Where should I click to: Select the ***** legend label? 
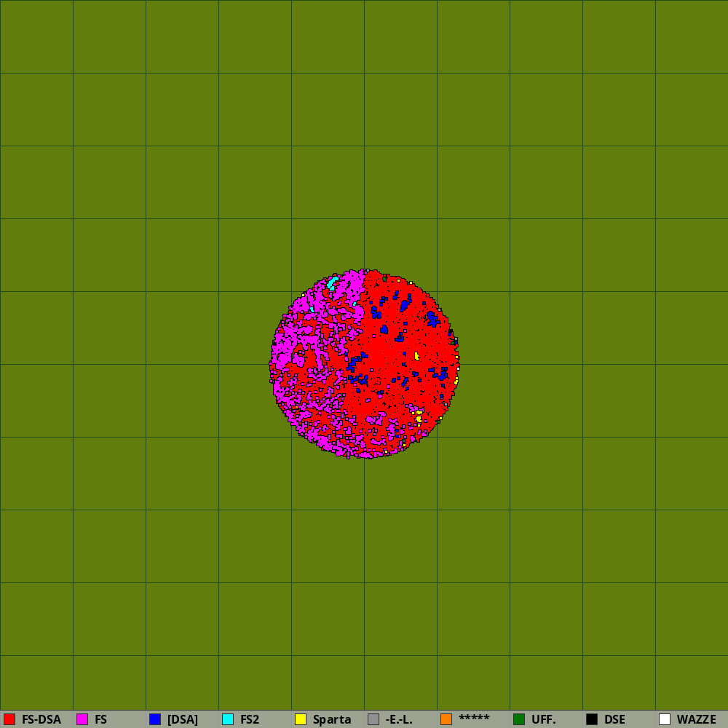click(x=474, y=718)
